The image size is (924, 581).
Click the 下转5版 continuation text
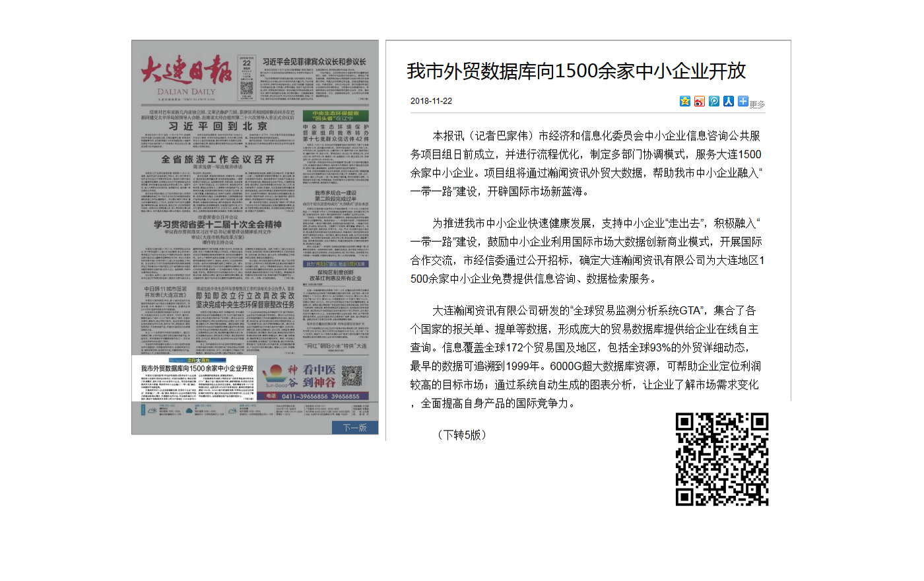pyautogui.click(x=462, y=435)
